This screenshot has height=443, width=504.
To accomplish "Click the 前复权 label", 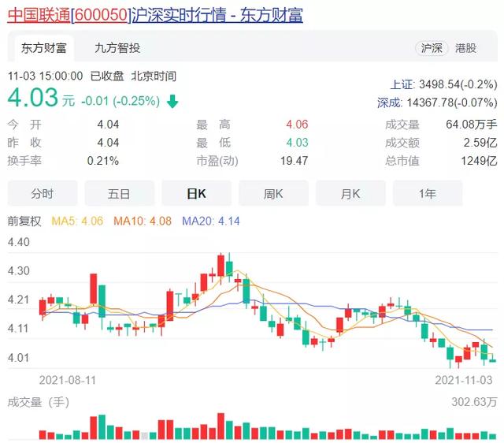I will point(24,221).
